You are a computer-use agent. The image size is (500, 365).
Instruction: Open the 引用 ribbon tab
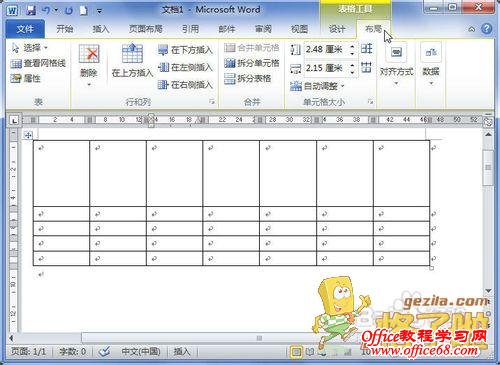(x=190, y=29)
